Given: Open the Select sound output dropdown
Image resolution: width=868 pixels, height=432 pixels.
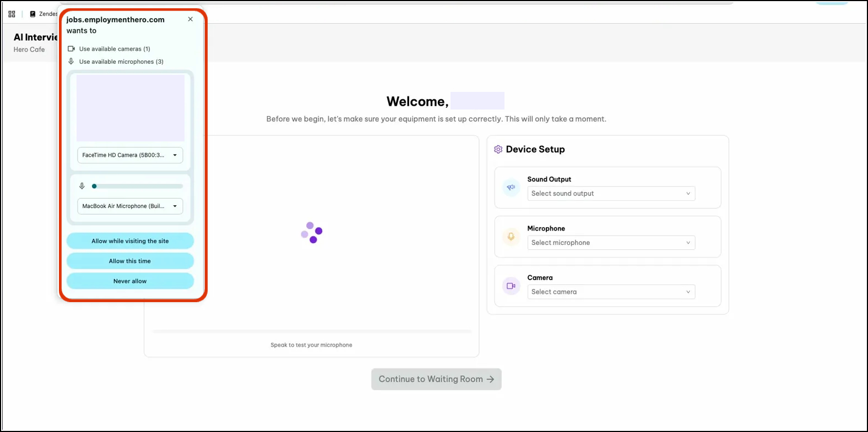Looking at the screenshot, I should [x=611, y=194].
